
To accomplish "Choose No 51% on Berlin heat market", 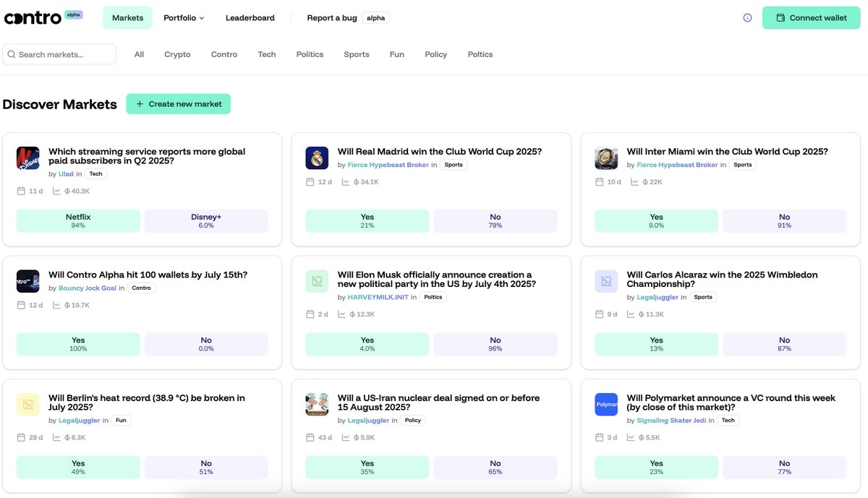I will [x=206, y=468].
